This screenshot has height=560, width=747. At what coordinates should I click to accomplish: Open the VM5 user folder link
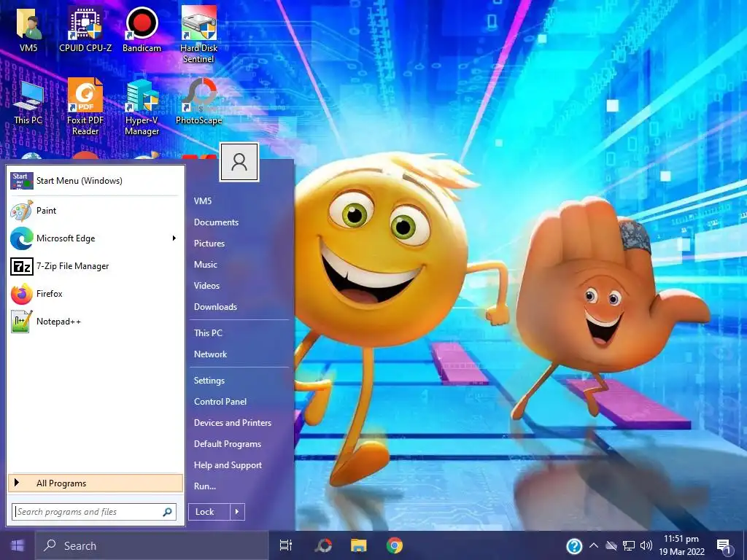point(203,201)
